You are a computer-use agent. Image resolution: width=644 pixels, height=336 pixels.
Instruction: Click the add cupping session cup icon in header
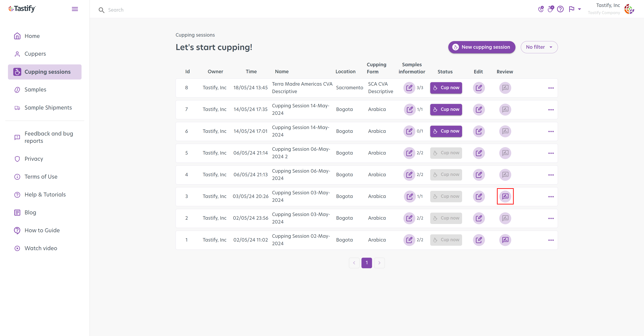click(x=551, y=9)
